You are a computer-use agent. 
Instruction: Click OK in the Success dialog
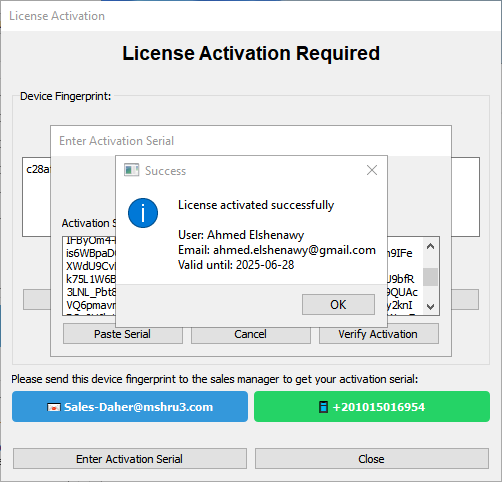[x=338, y=304]
